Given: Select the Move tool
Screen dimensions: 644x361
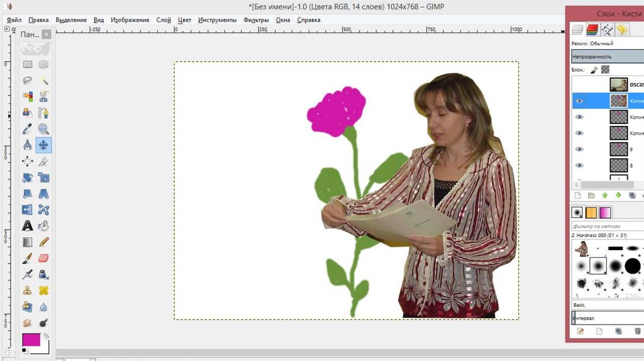Looking at the screenshot, I should tap(43, 145).
